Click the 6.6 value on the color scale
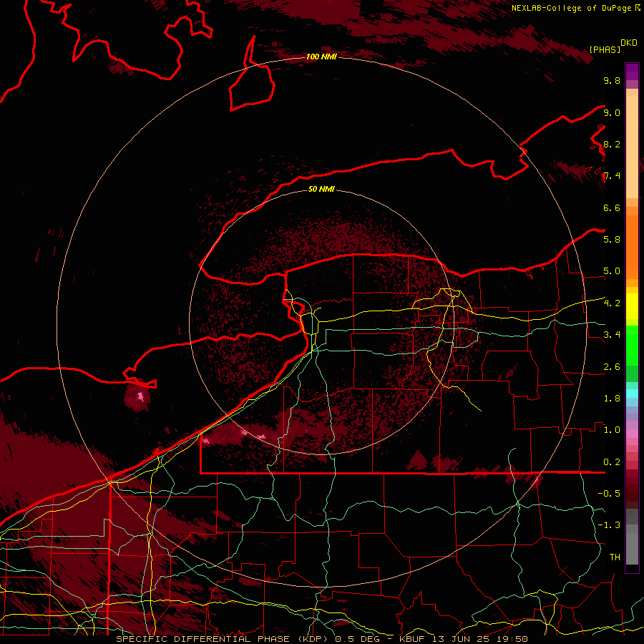Screen dimensions: 644x644 [612, 208]
